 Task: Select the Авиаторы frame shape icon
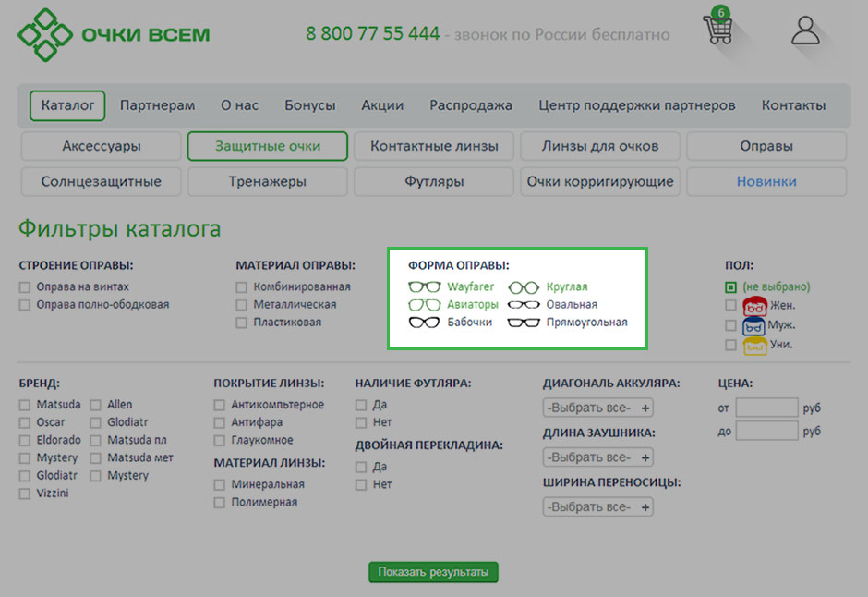pyautogui.click(x=425, y=305)
